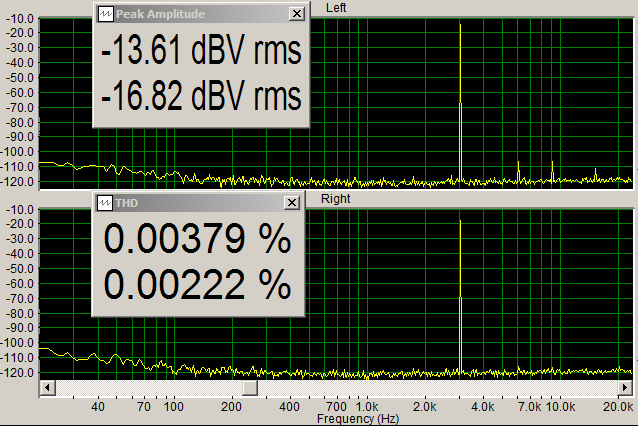Click the THD window waveform icon
Viewport: 638px width, 426px height.
(105, 203)
